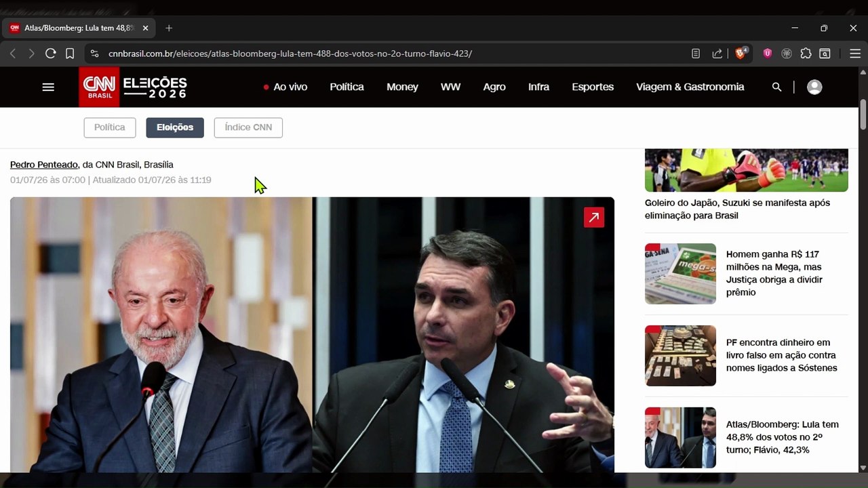Open the extensions puzzle menu
Screen dimensions: 868x488
(x=806, y=54)
